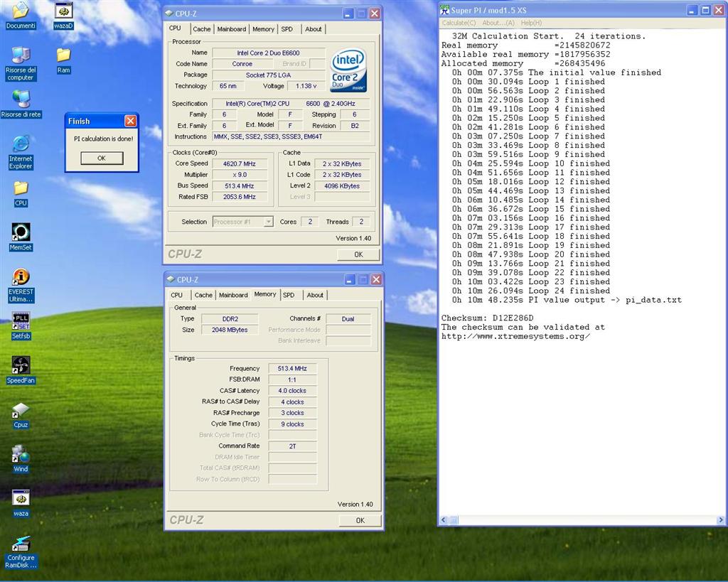
Task: Minimize the Super PI window
Action: (692, 10)
